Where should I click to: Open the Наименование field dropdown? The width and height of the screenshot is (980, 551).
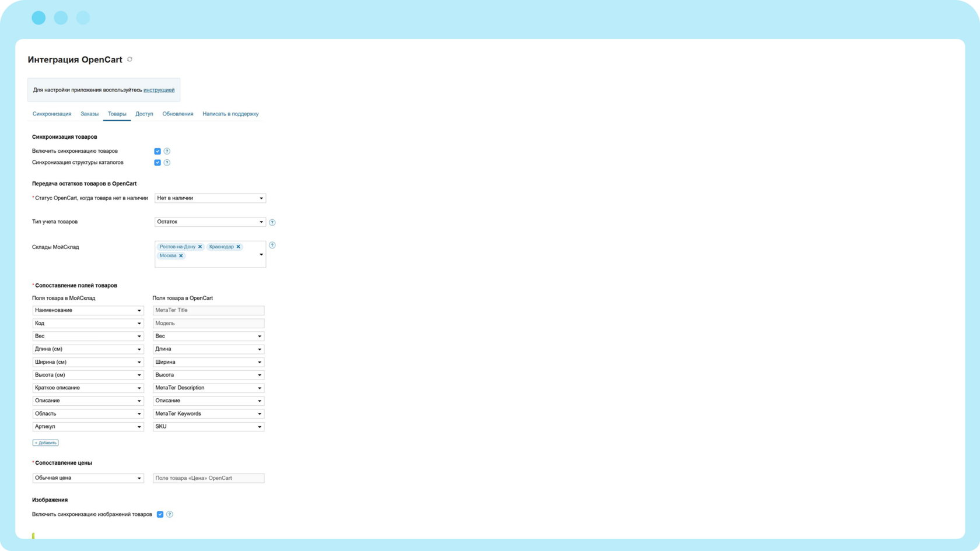tap(88, 310)
